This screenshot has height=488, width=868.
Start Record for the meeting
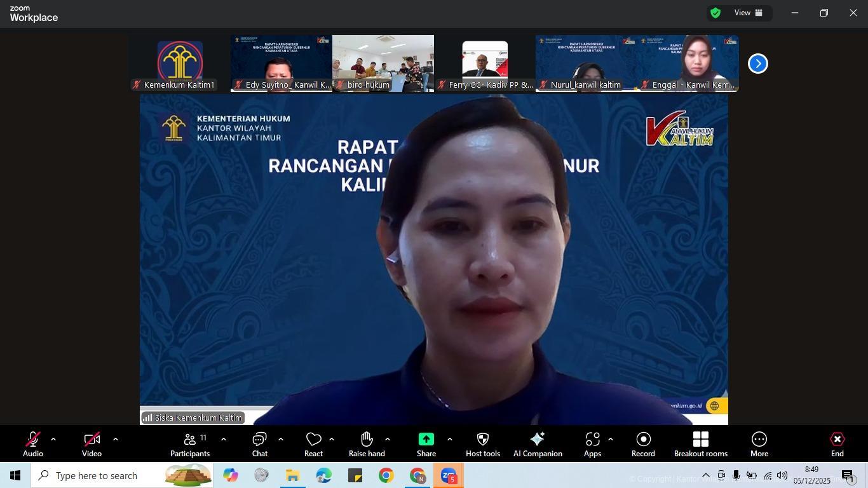(642, 443)
